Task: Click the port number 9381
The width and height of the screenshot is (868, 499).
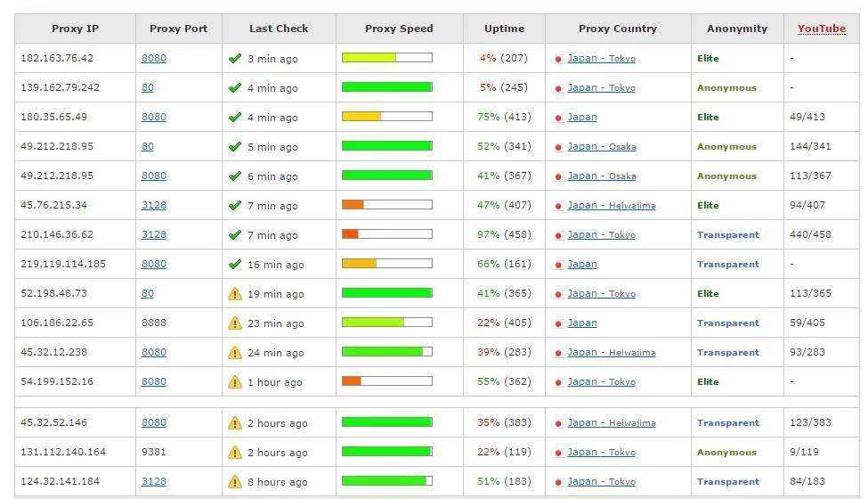Action: (x=154, y=452)
